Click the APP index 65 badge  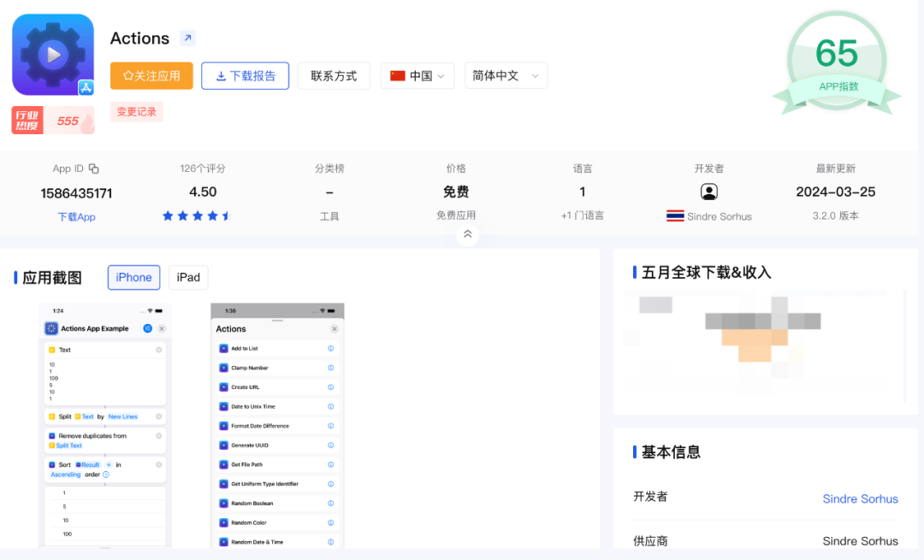click(x=837, y=63)
